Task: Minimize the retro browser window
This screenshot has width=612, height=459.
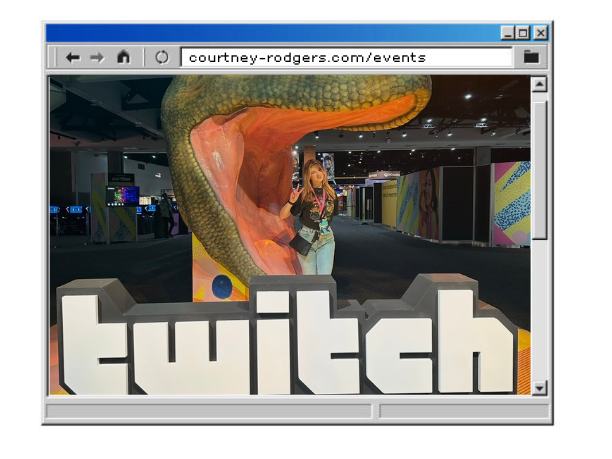Action: tap(507, 33)
